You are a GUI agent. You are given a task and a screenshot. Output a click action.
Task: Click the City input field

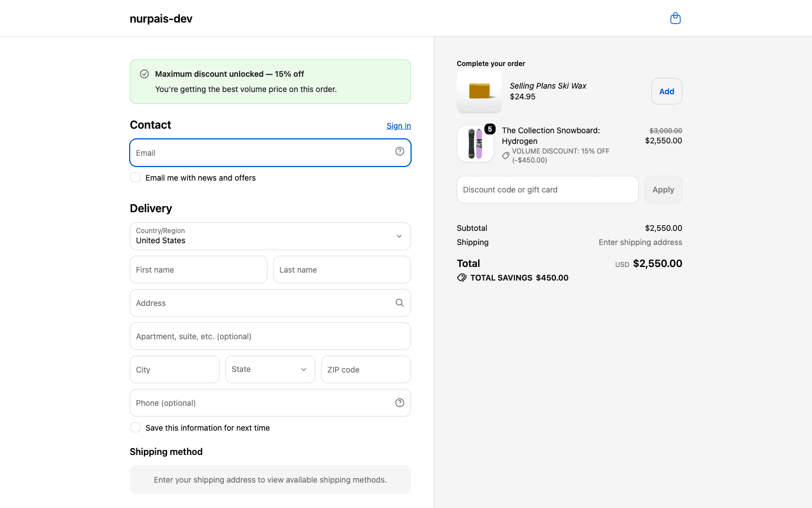[174, 369]
